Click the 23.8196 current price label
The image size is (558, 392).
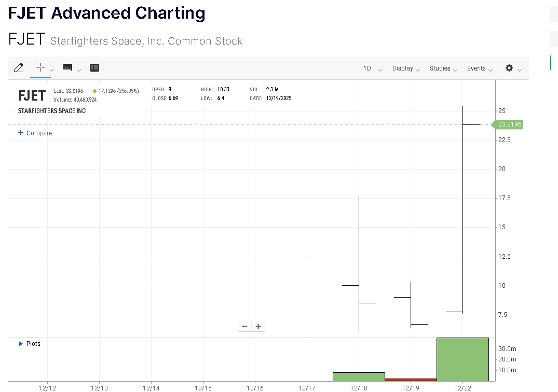click(509, 124)
